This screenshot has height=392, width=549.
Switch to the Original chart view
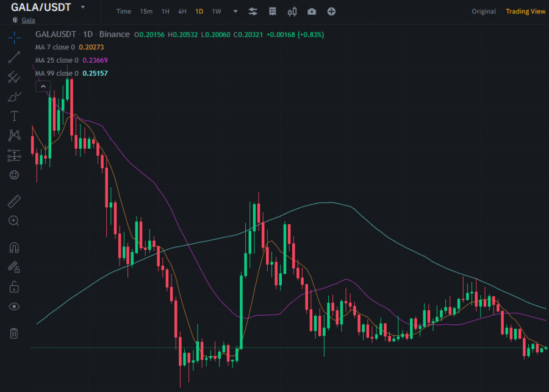(484, 12)
